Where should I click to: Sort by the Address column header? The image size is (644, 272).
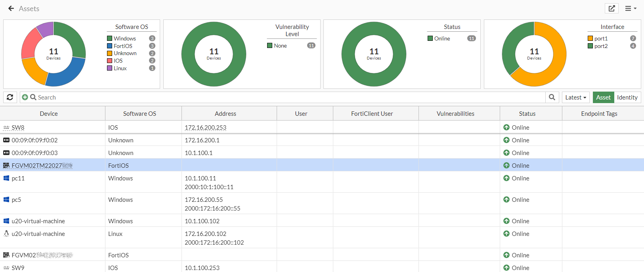coord(225,113)
